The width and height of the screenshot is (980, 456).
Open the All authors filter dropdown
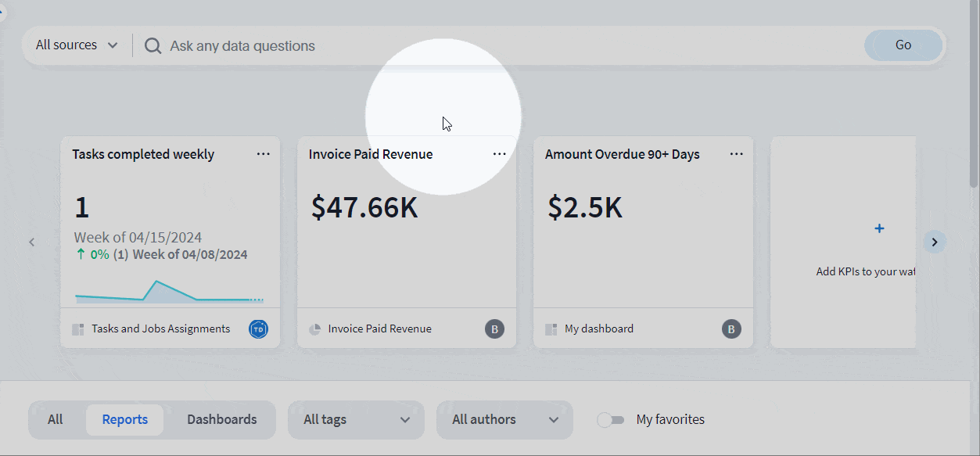[x=504, y=420]
